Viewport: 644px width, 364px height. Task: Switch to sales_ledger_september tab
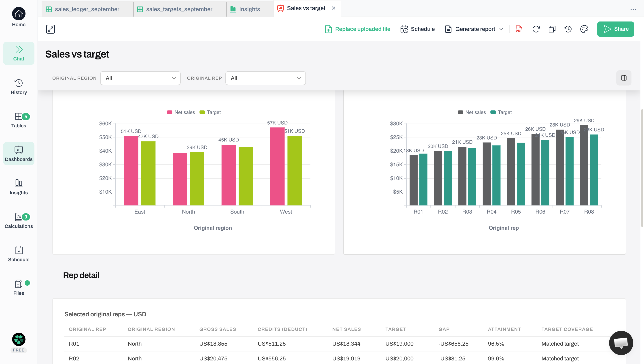coord(87,9)
